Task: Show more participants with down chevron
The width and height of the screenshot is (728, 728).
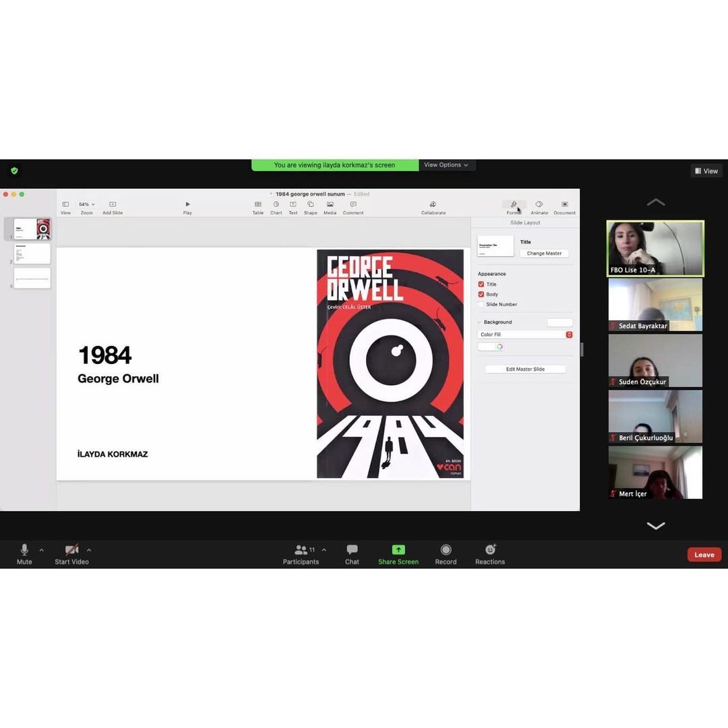Action: coord(656,526)
